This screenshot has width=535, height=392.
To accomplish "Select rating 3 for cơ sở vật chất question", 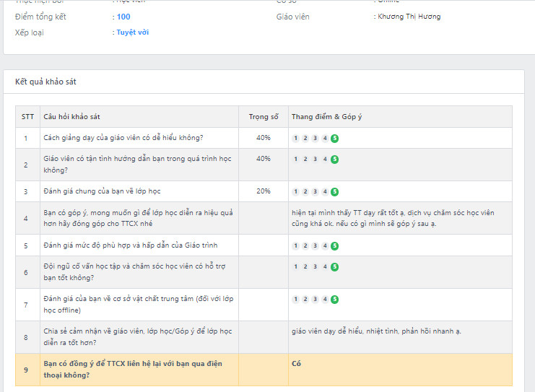I will [x=316, y=300].
